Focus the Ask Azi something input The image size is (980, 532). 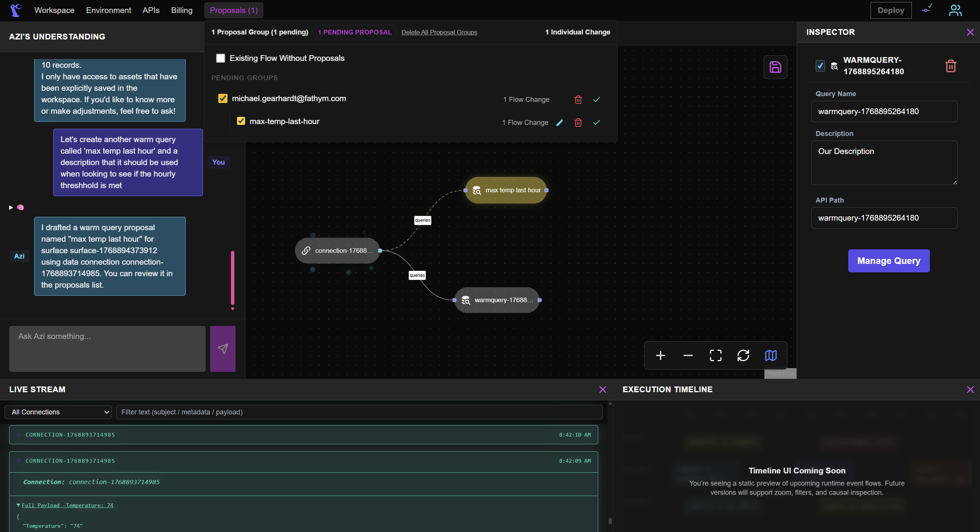pyautogui.click(x=107, y=349)
